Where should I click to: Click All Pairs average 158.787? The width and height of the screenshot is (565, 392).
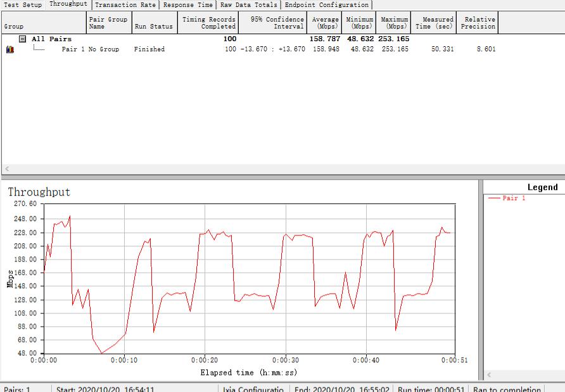point(325,39)
